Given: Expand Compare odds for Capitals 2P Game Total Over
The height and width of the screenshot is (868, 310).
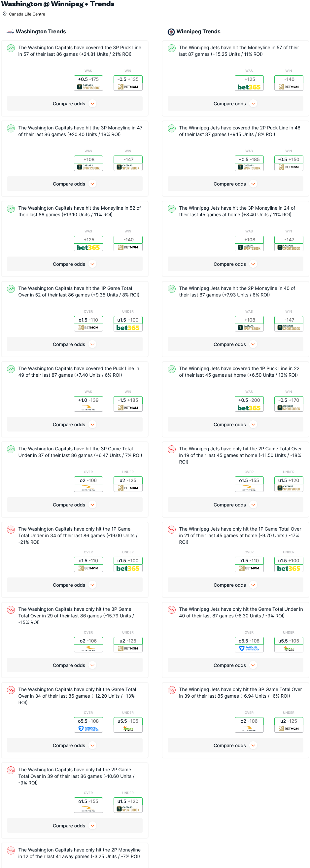Looking at the screenshot, I should pos(75,825).
